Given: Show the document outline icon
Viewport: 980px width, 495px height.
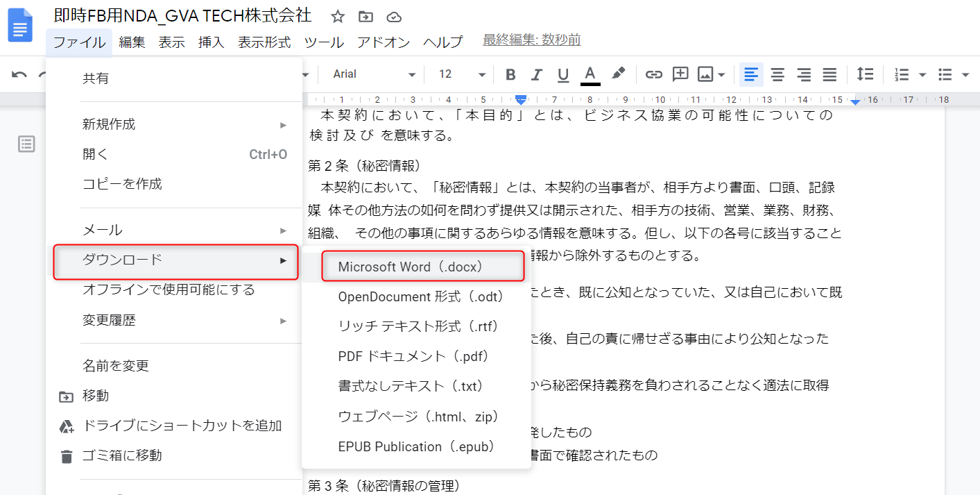Looking at the screenshot, I should coord(26,144).
